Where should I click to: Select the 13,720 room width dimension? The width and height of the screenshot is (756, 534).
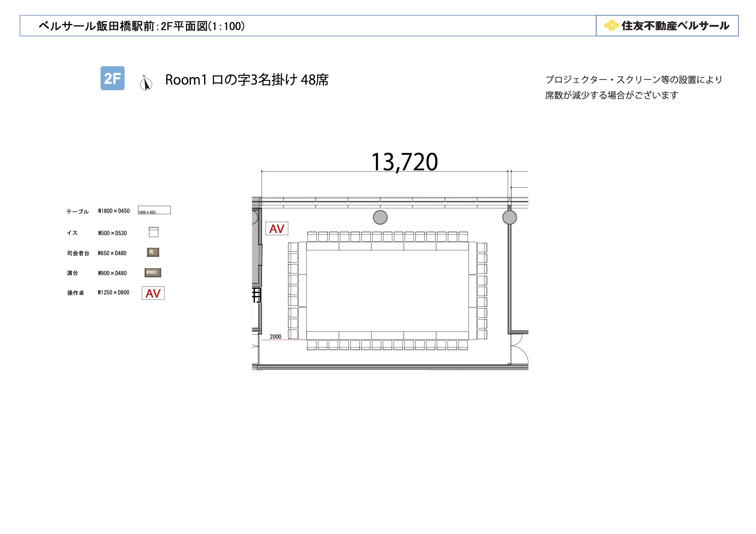click(404, 162)
